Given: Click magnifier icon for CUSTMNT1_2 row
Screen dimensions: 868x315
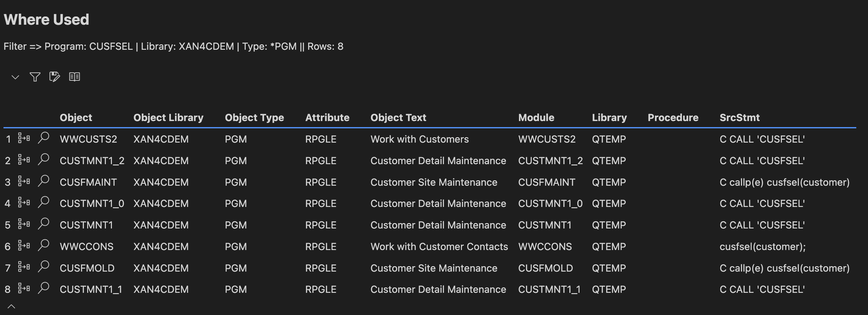Looking at the screenshot, I should 43,159.
